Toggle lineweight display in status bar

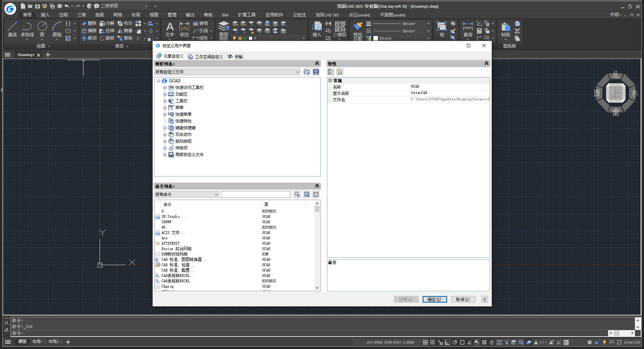[x=499, y=342]
